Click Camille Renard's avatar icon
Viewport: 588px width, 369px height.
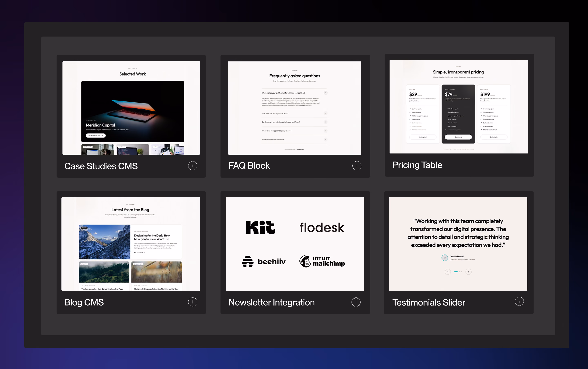444,258
